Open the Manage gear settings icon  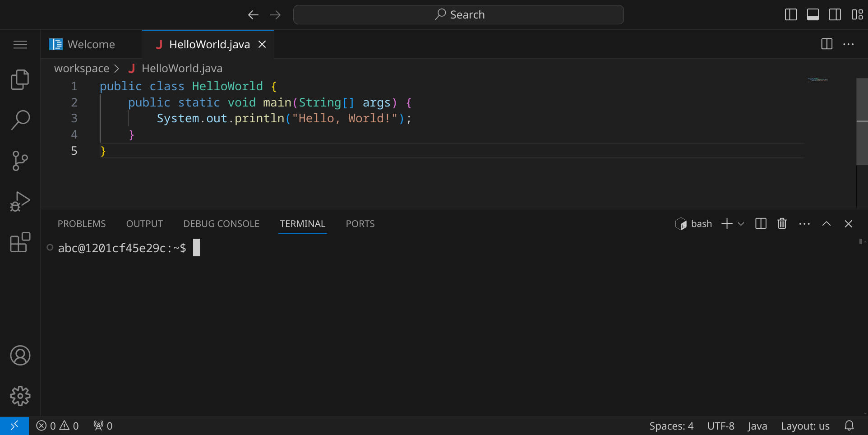point(20,396)
